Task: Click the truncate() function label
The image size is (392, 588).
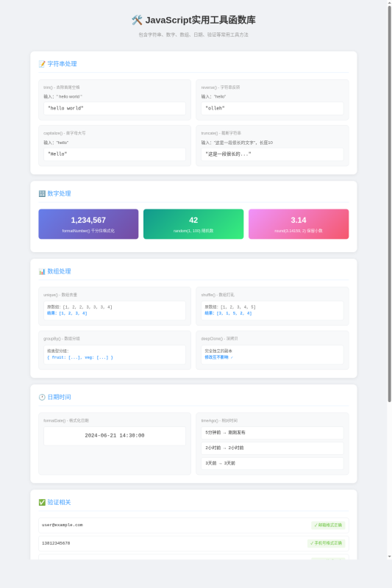Action: point(221,134)
